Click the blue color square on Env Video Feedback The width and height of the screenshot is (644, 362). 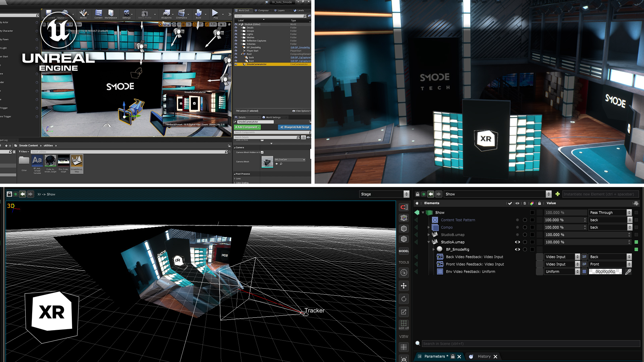[584, 272]
